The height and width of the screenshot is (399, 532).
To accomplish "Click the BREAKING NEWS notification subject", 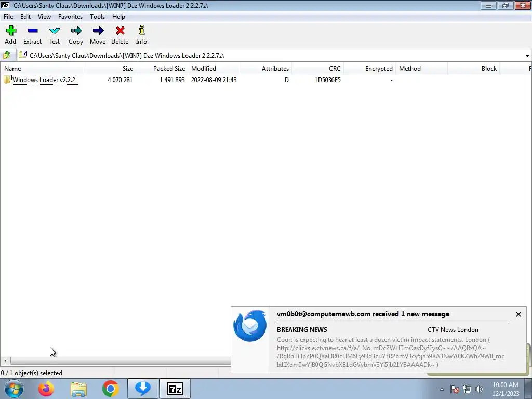I will coord(302,330).
